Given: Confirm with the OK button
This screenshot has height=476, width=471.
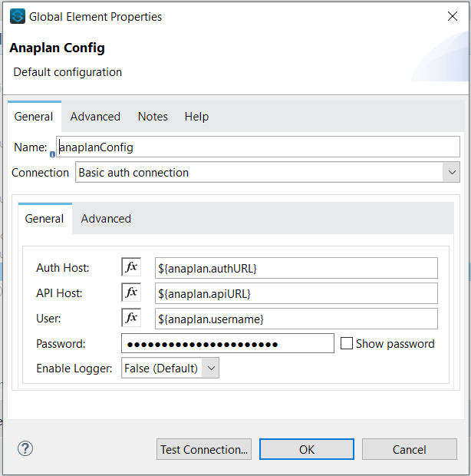Looking at the screenshot, I should [307, 449].
